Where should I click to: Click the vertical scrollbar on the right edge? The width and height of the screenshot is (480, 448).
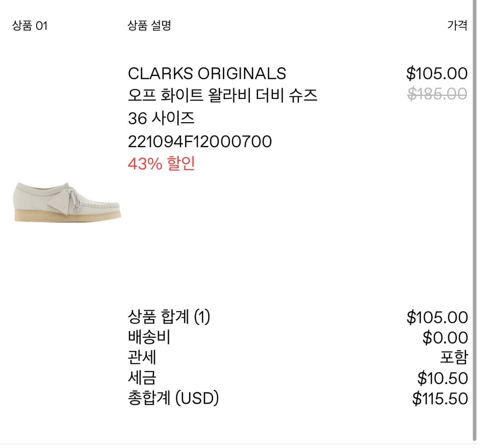(x=474, y=222)
